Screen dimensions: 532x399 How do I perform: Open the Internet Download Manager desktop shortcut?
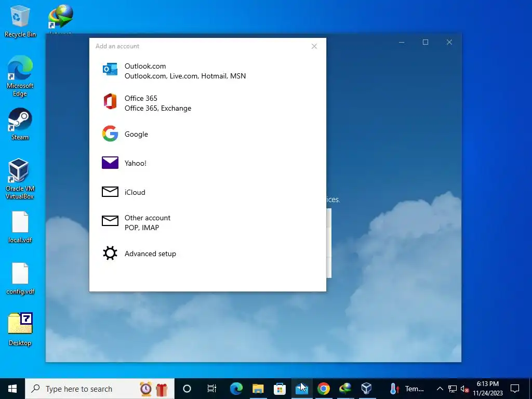(x=60, y=18)
